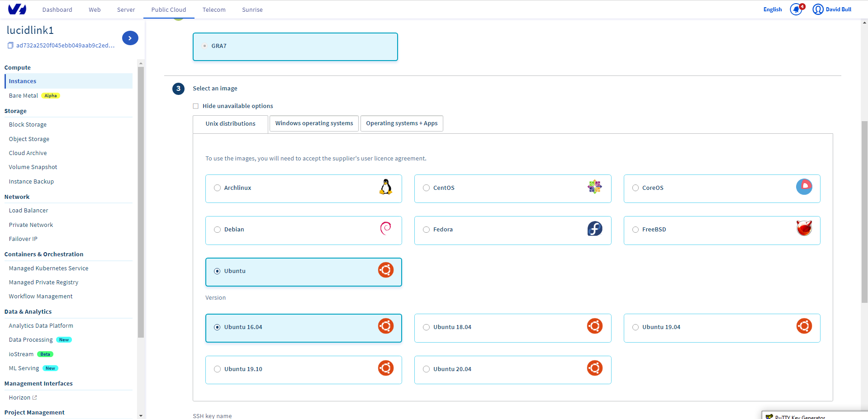Click the external link icon next to Horizon
868x419 pixels.
pos(35,398)
